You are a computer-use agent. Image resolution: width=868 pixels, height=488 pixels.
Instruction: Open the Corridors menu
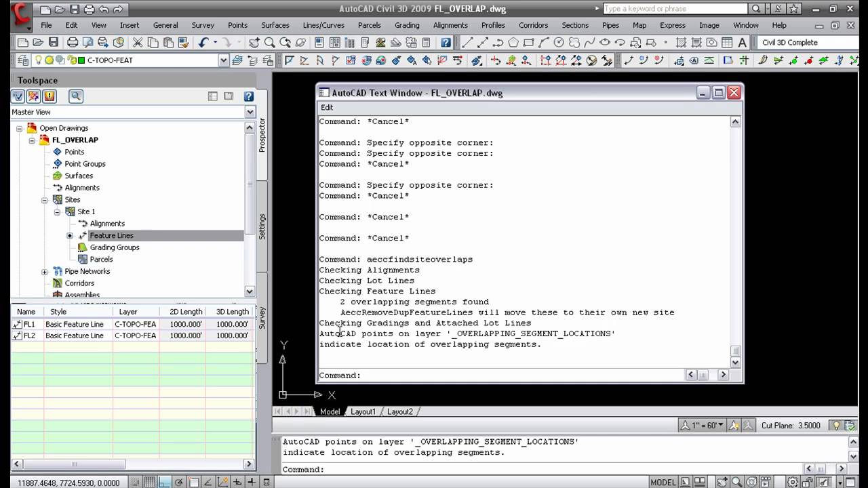coord(533,25)
